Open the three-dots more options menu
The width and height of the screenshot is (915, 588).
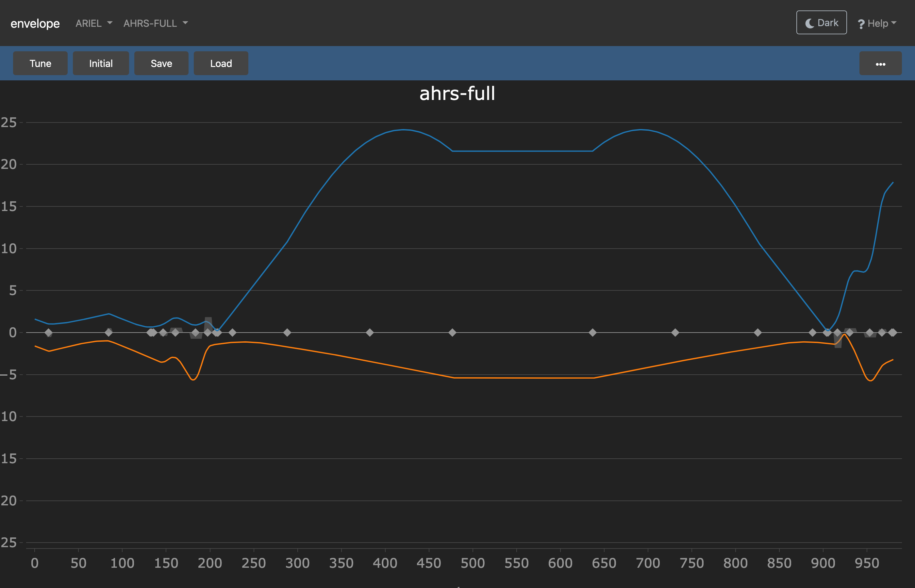881,63
